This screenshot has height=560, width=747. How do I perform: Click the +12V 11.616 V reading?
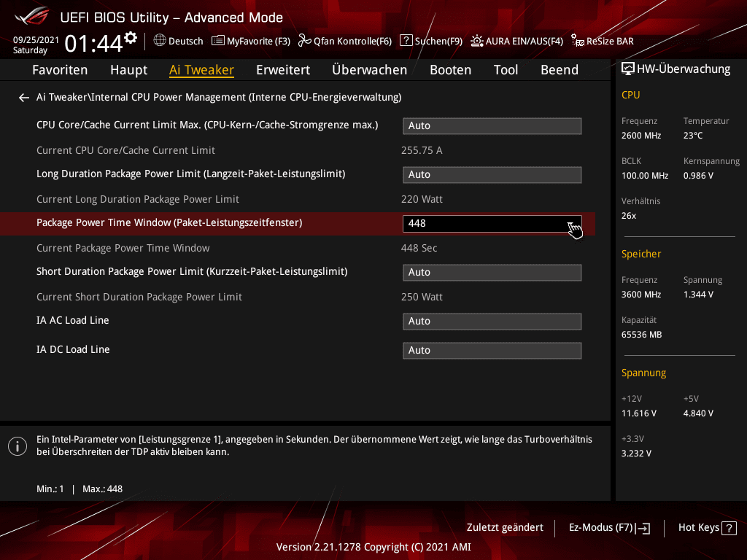(x=639, y=413)
